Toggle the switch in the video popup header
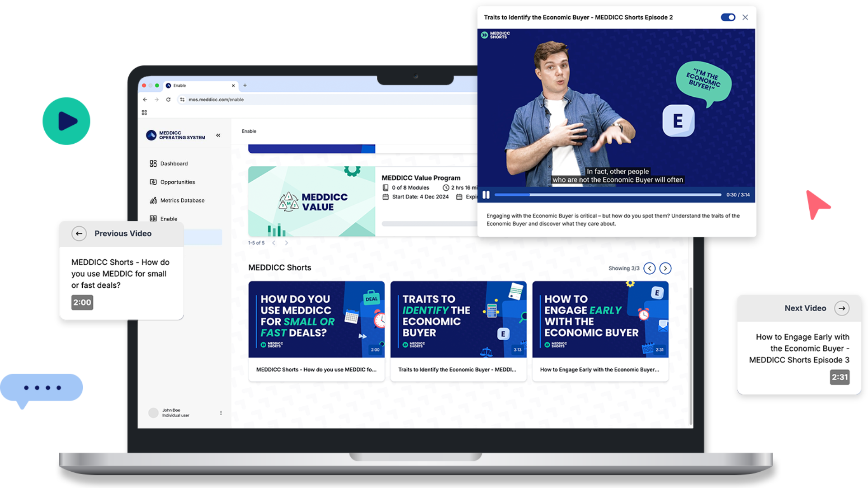The height and width of the screenshot is (488, 868). [x=728, y=17]
